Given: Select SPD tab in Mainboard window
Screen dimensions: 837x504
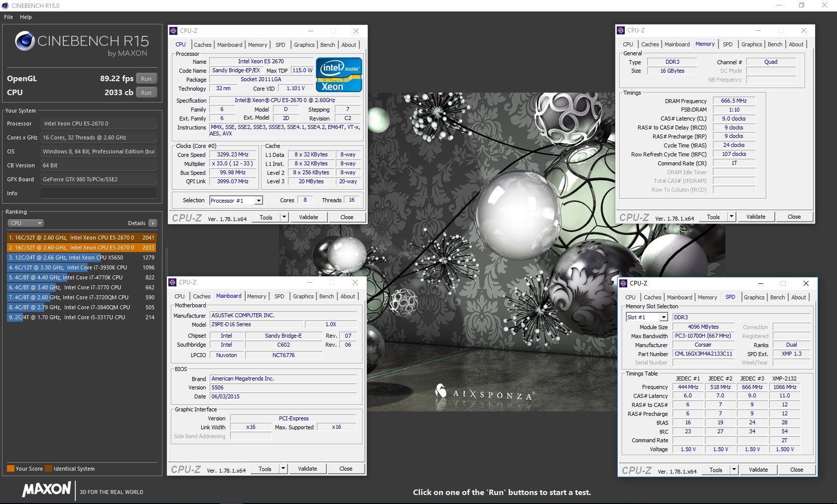Looking at the screenshot, I should click(x=279, y=296).
